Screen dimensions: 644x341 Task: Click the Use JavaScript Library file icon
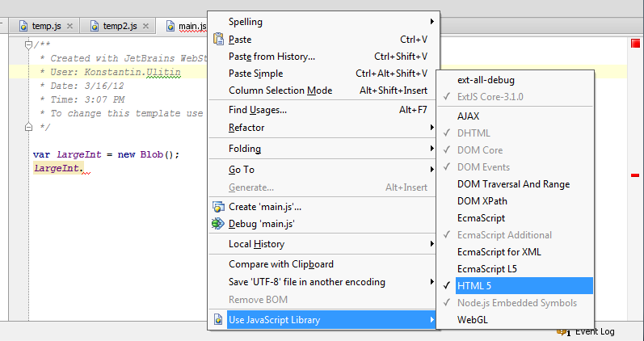click(218, 320)
